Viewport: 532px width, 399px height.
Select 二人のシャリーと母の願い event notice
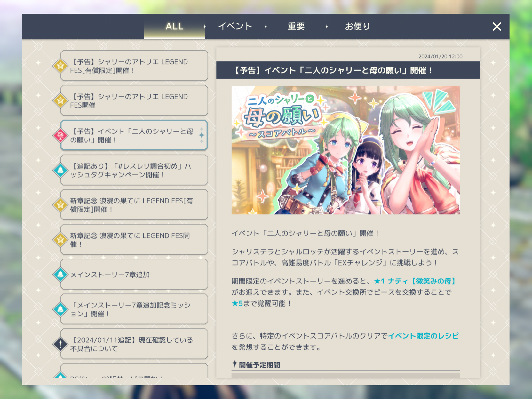[x=134, y=135]
